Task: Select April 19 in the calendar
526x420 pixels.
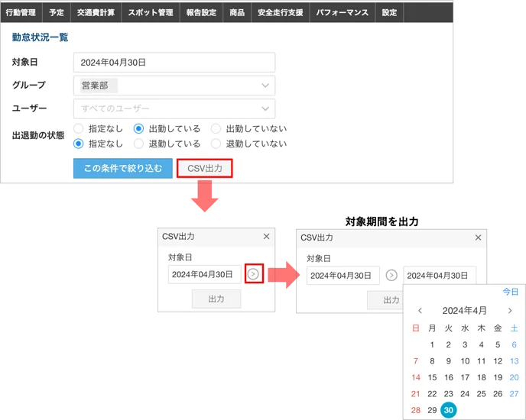Action: (x=498, y=377)
